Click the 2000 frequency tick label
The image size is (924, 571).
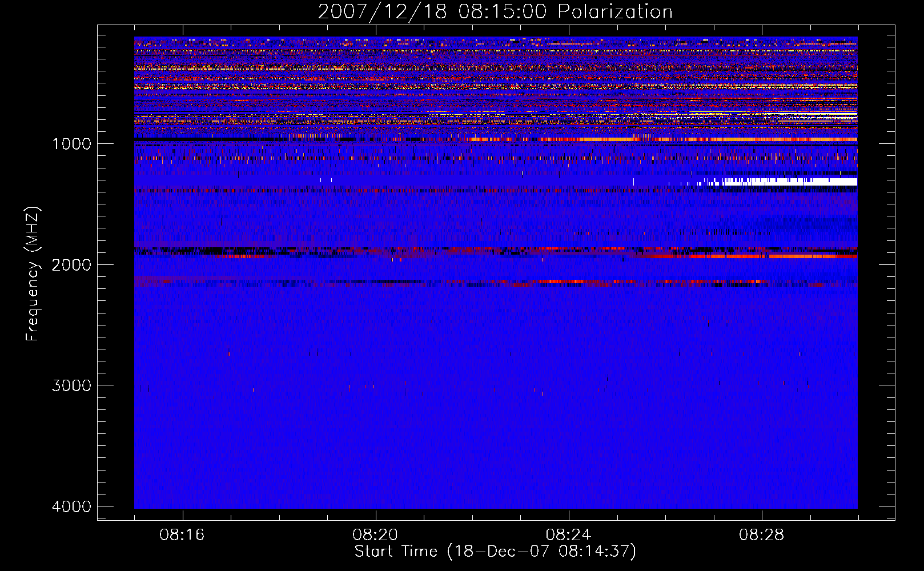tap(72, 264)
